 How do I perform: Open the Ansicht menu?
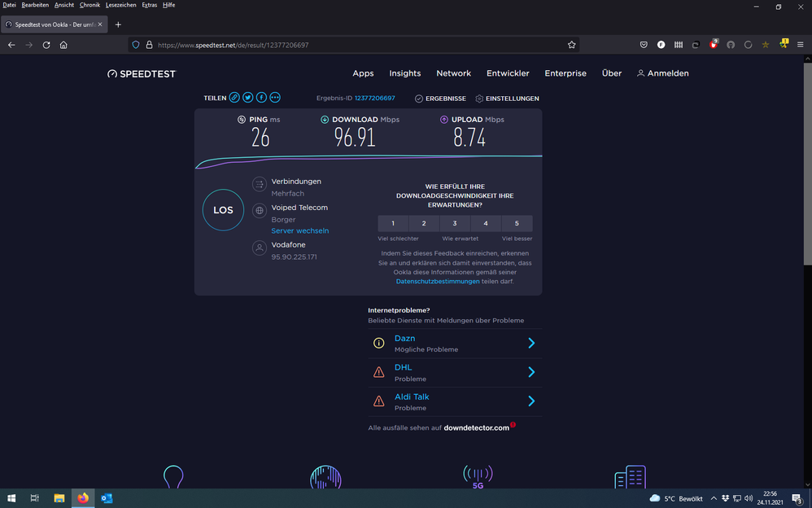[64, 5]
